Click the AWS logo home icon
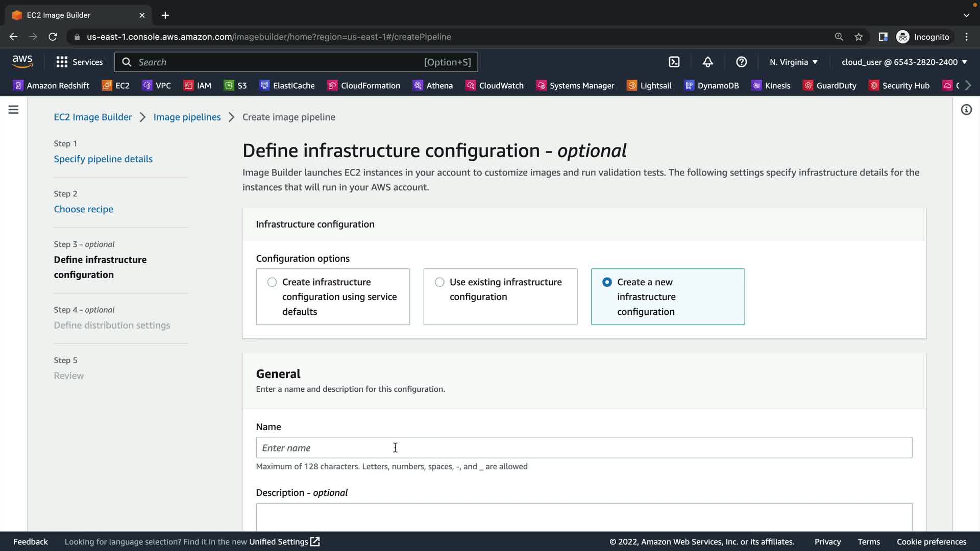 coord(22,62)
